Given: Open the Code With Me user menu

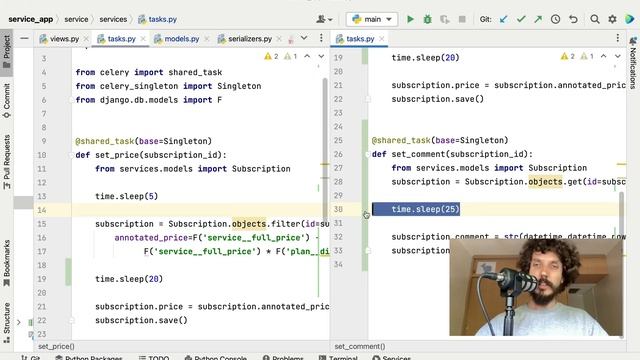Looking at the screenshot, I should [x=324, y=19].
